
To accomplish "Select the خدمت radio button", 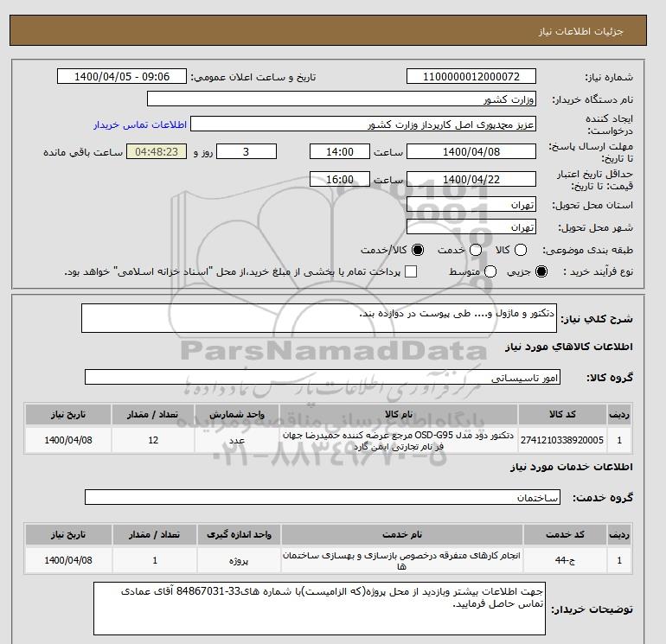I will (x=476, y=250).
